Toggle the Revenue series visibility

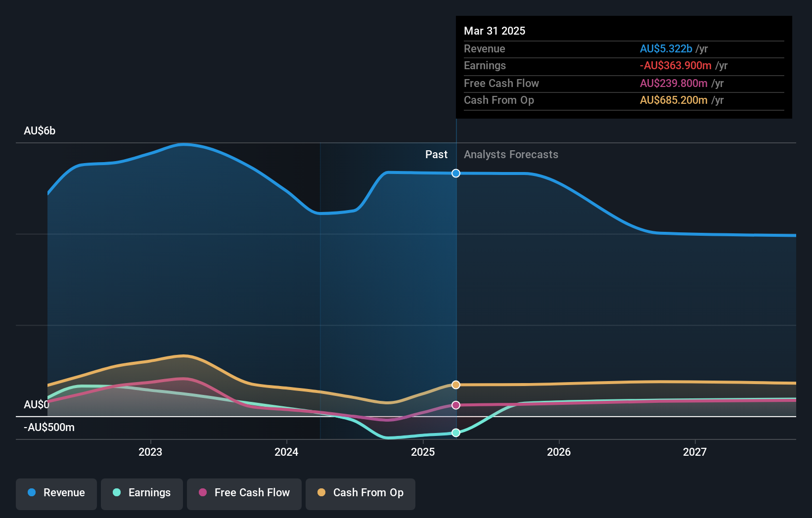56,493
